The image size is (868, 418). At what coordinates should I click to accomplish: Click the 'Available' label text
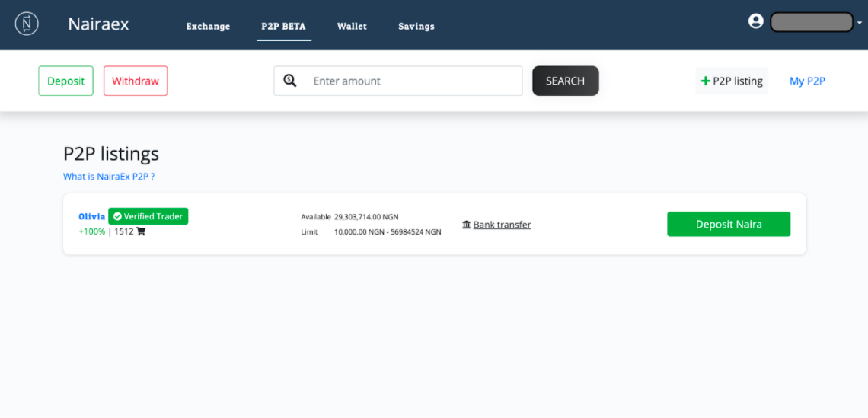click(x=315, y=217)
